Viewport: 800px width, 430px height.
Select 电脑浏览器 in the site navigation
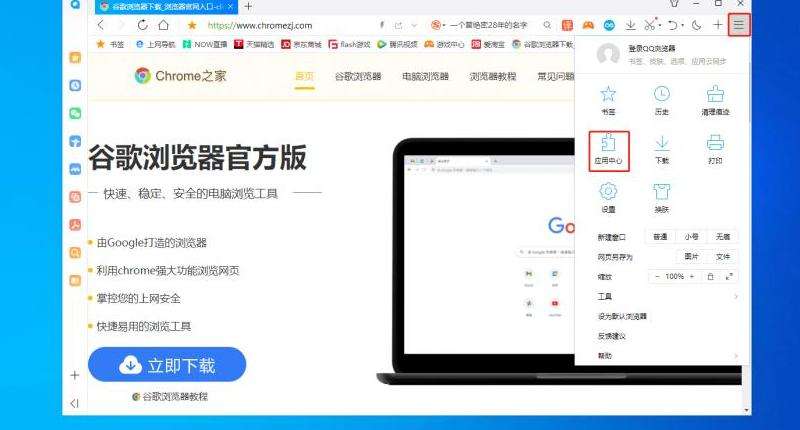tap(425, 77)
